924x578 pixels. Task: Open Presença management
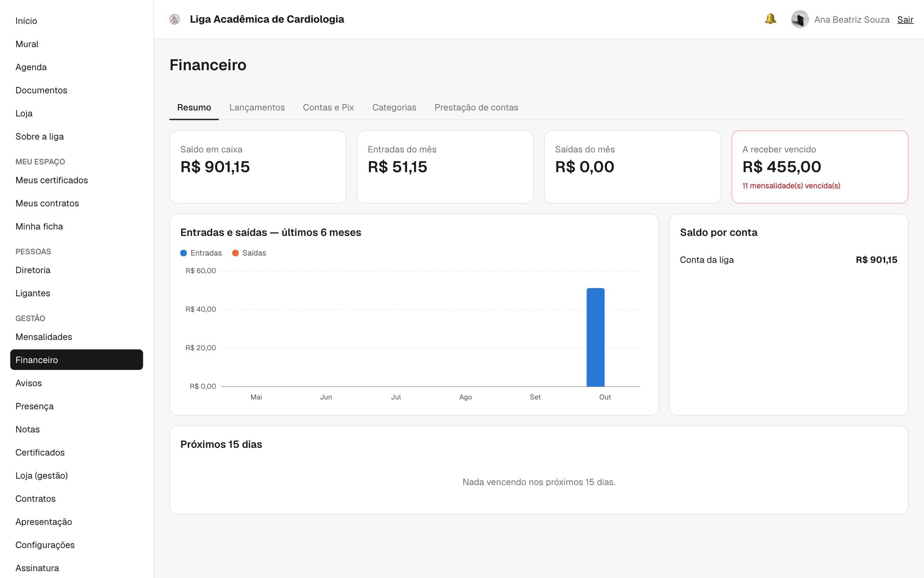[x=77, y=406]
